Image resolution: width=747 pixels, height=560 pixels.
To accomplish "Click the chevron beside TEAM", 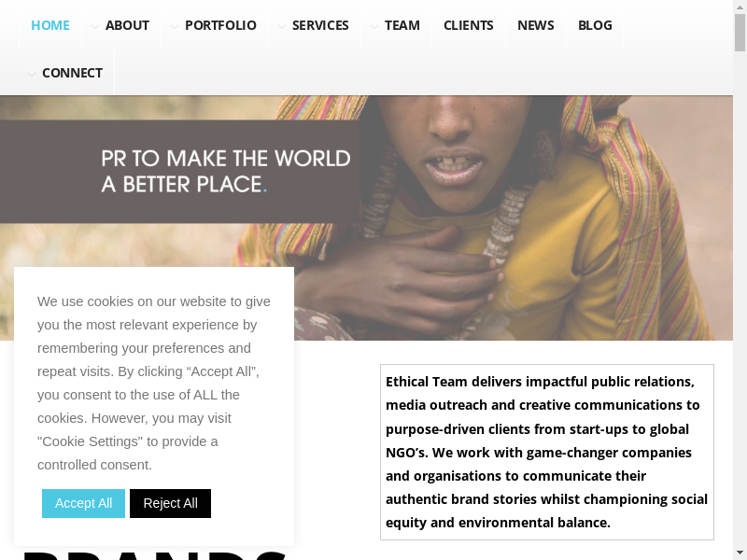I will pyautogui.click(x=374, y=27).
